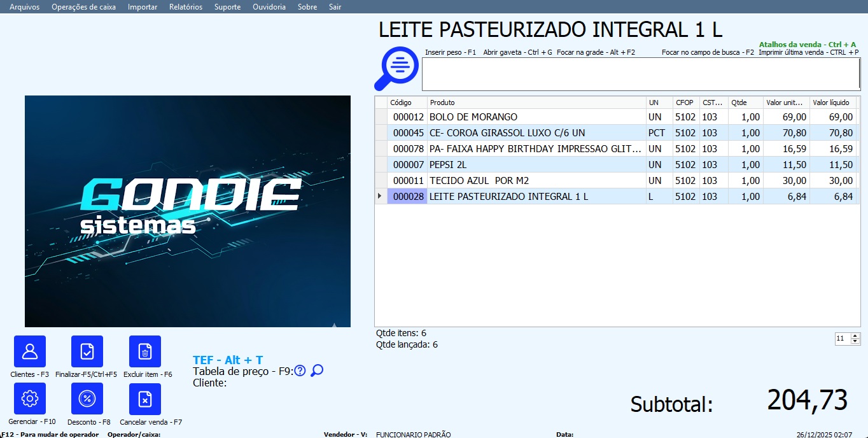The height and width of the screenshot is (438, 868).
Task: Click the Tabela de preço search magnifier
Action: pos(317,371)
